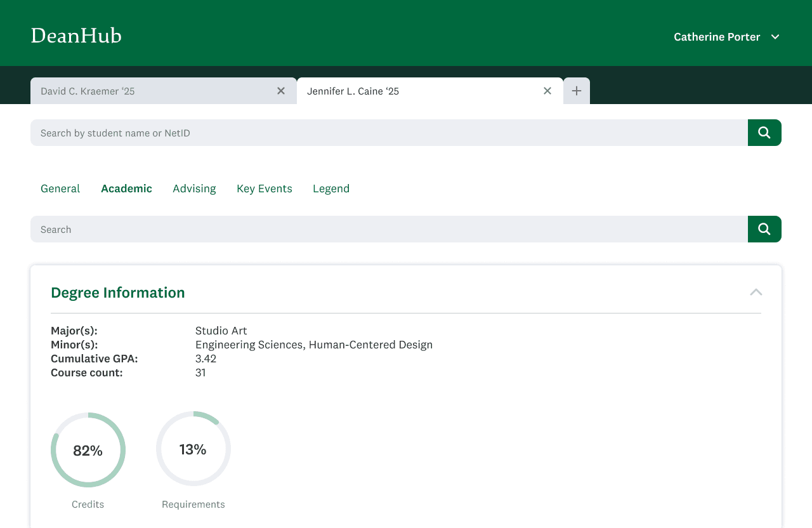Click the course count value 31
The image size is (812, 528).
click(x=200, y=373)
